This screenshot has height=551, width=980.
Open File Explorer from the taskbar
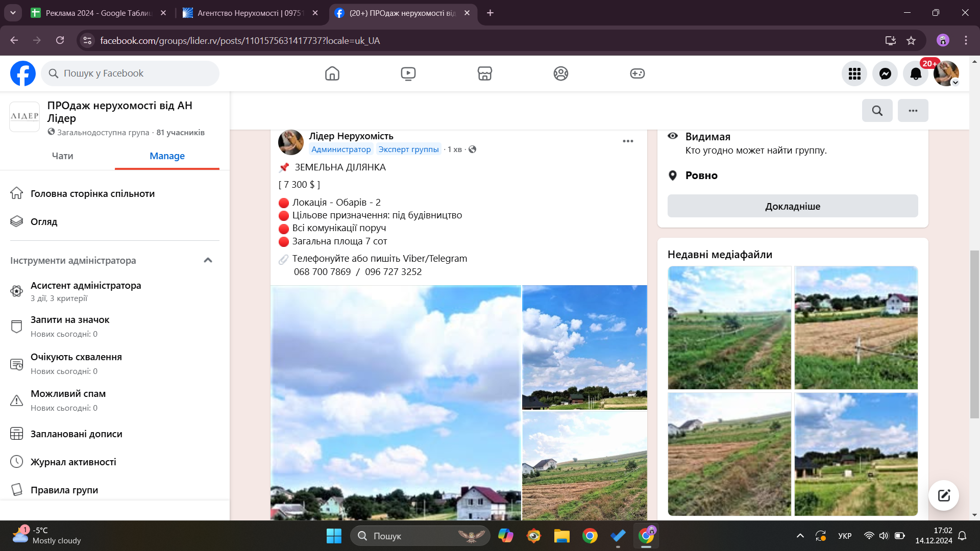click(561, 536)
